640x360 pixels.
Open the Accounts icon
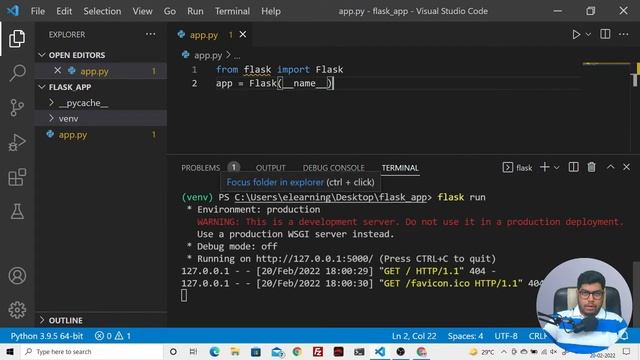(17, 276)
